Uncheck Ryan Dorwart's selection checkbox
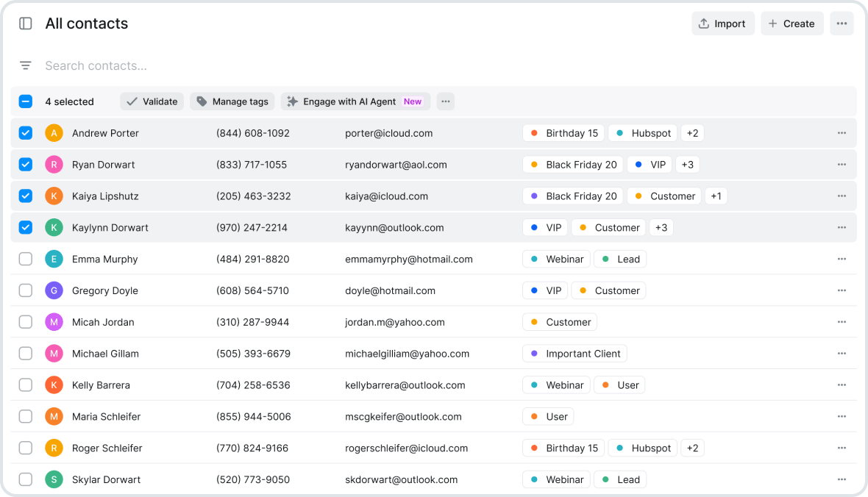Screen dimensions: 868x497 (x=25, y=164)
